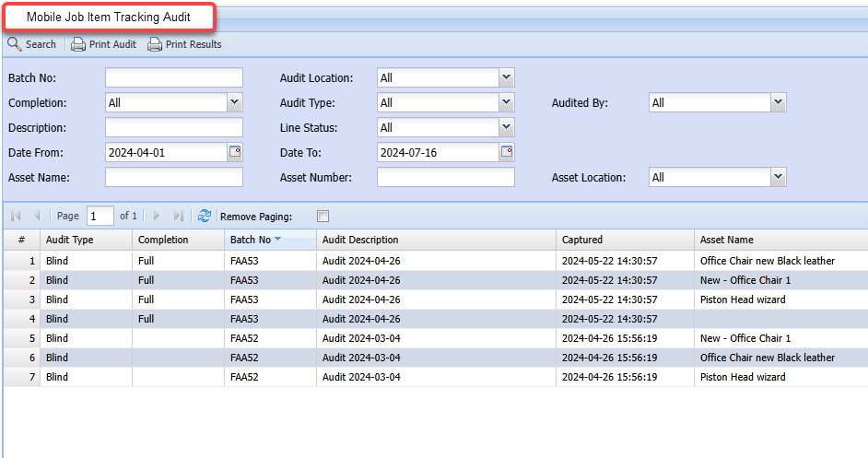Click the Print Audit printer icon
This screenshot has height=458, width=868.
[79, 44]
